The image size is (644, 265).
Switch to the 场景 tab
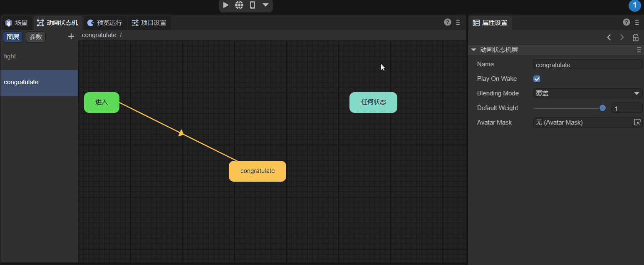coord(16,23)
